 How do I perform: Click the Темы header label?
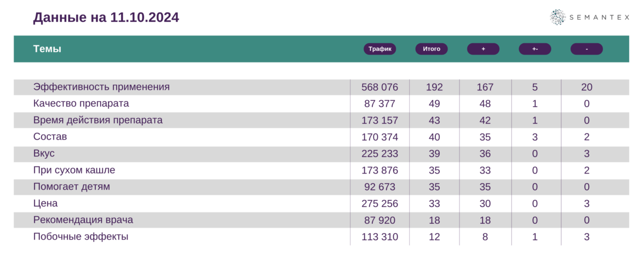[47, 49]
